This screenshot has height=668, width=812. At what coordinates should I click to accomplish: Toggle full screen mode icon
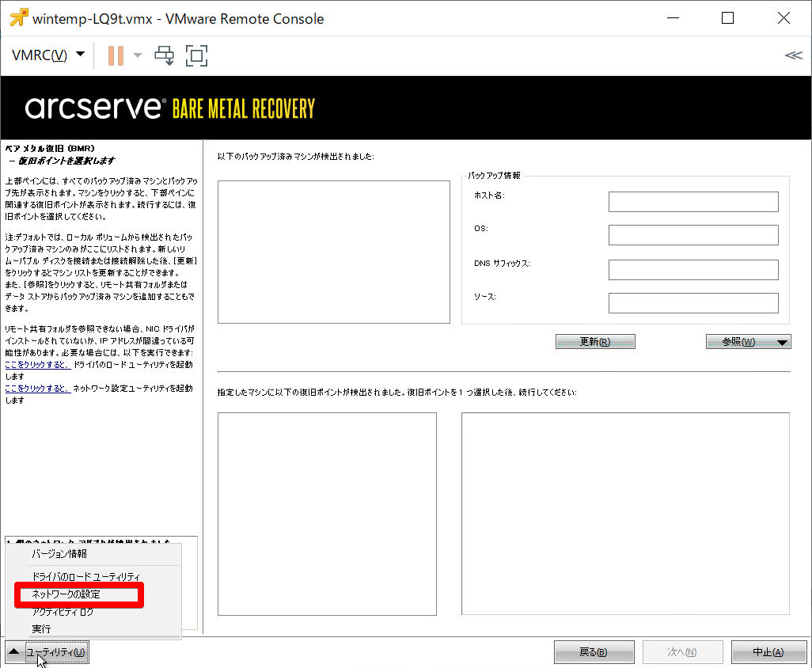(x=197, y=55)
